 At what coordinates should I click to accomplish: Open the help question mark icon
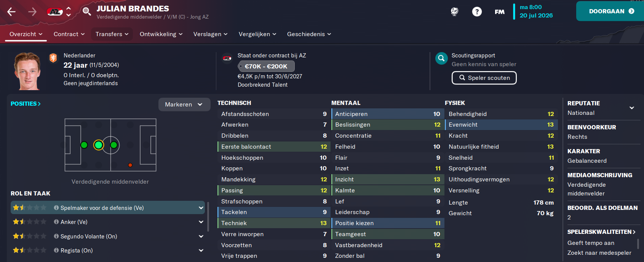coord(477,11)
